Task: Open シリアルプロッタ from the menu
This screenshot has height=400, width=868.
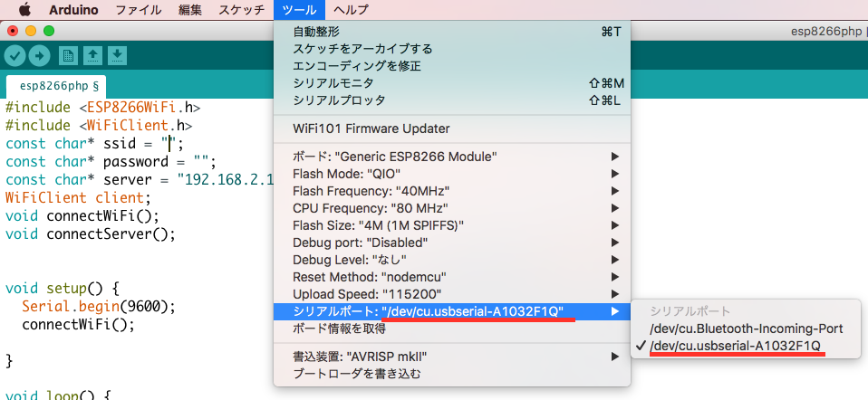Action: 452,100
